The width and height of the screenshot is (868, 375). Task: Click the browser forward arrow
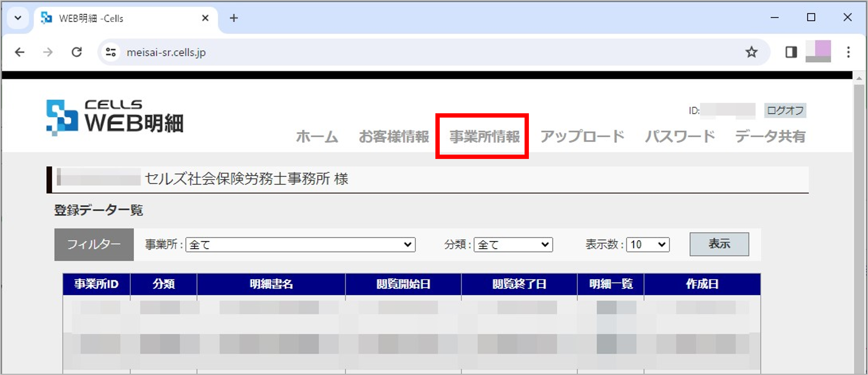48,52
